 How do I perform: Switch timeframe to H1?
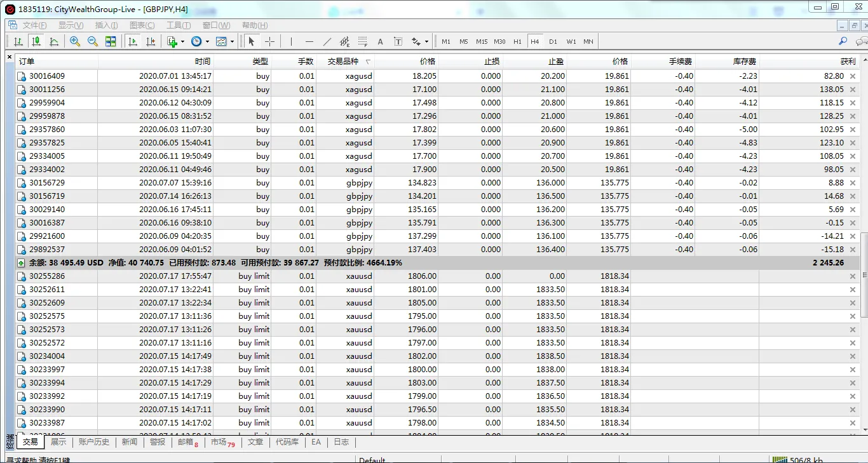point(517,41)
